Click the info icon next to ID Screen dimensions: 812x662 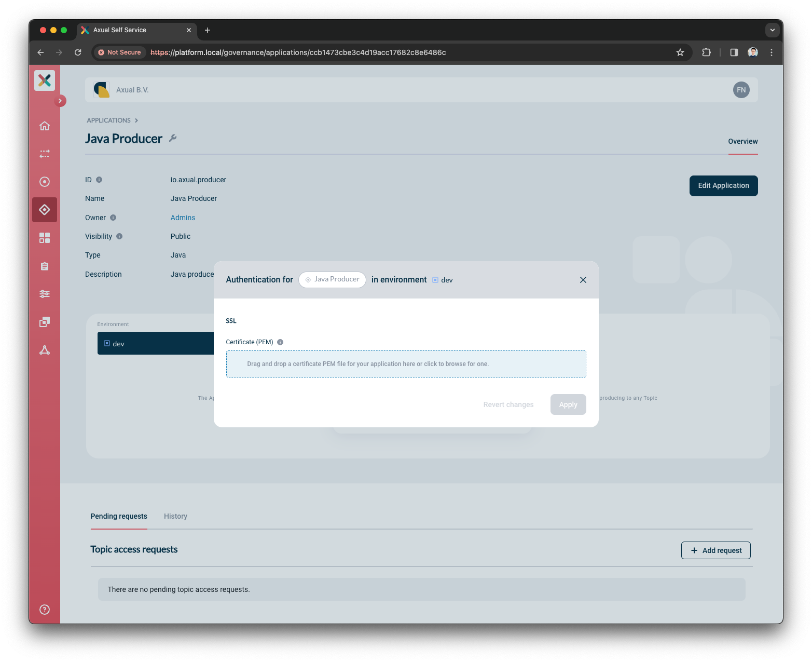point(99,180)
